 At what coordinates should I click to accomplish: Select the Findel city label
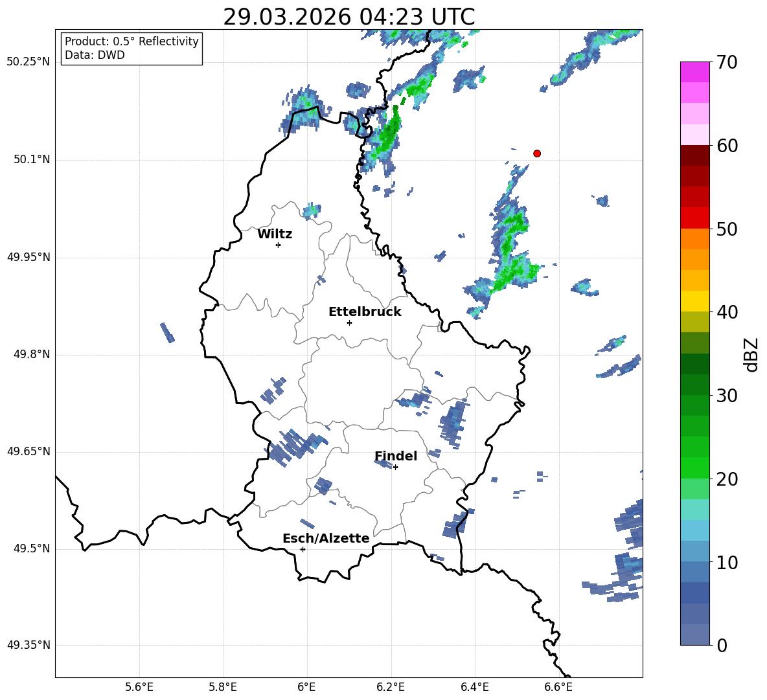click(396, 457)
